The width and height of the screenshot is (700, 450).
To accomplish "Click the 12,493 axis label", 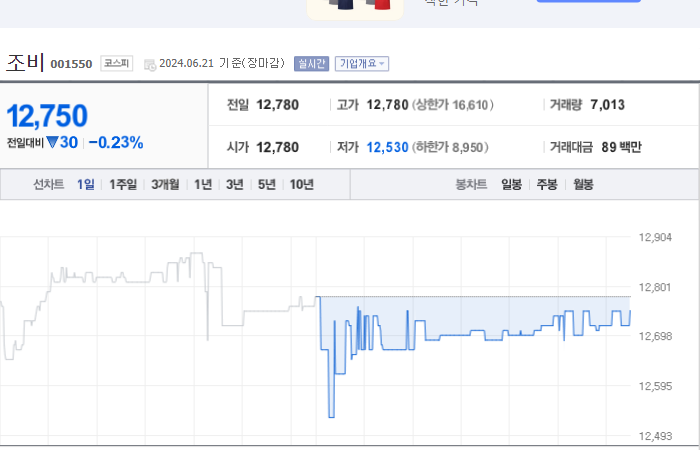I will (x=655, y=436).
